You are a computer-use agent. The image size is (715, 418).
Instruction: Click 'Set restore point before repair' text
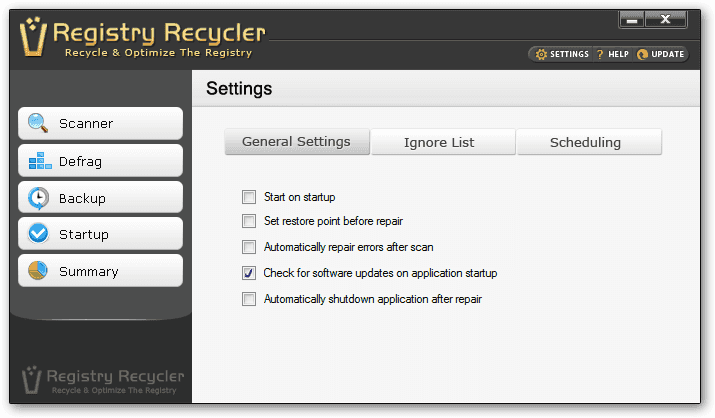coord(333,221)
